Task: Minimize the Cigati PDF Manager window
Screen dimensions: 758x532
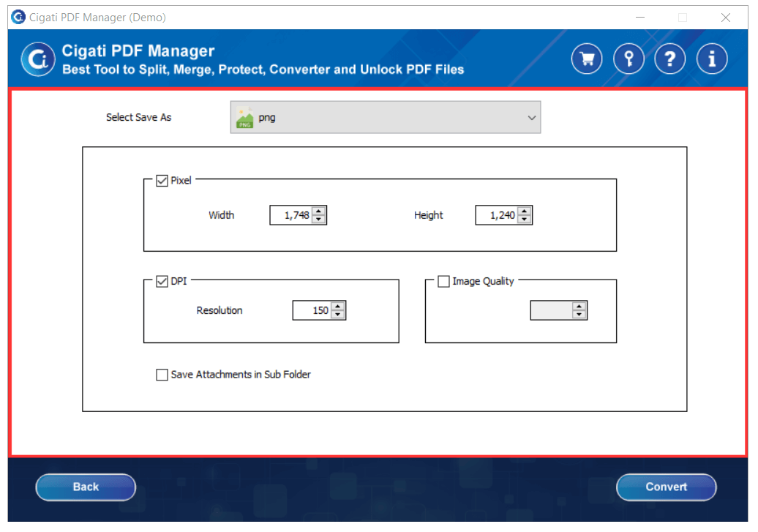Action: (640, 18)
